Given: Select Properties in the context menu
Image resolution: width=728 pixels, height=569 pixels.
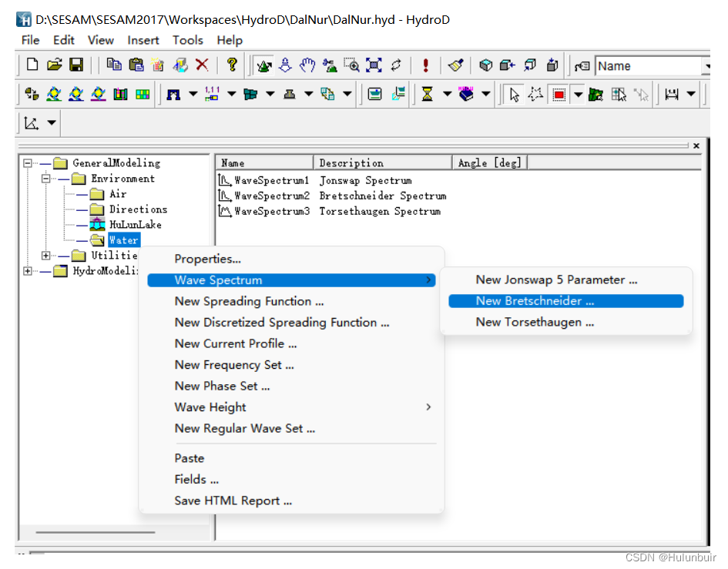Looking at the screenshot, I should [x=291, y=259].
